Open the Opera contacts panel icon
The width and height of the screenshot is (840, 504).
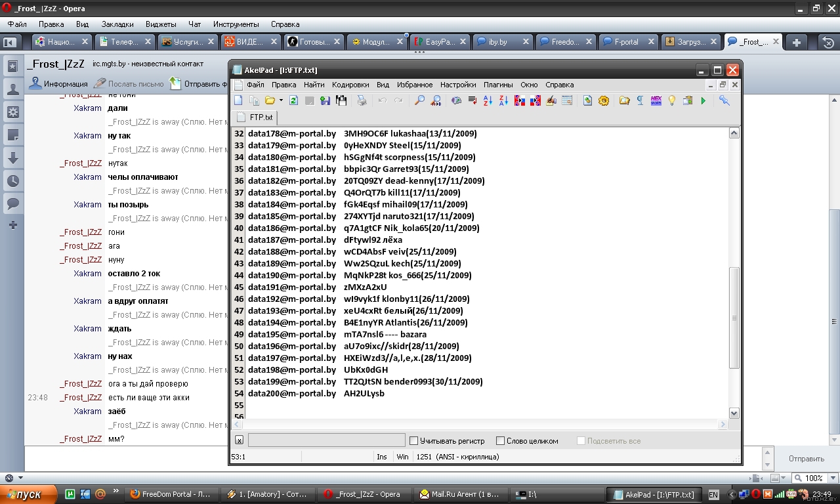tap(12, 89)
